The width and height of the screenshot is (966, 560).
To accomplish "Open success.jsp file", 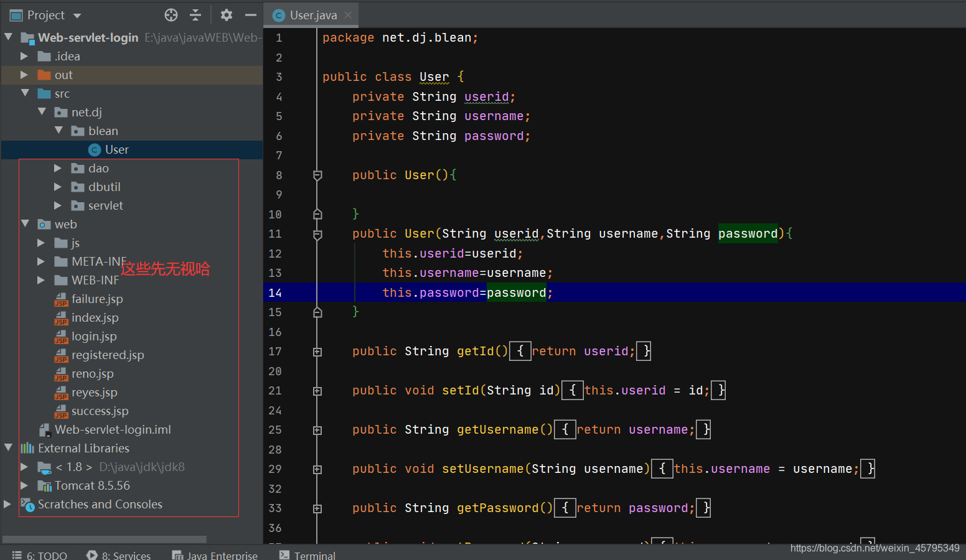I will coord(100,411).
